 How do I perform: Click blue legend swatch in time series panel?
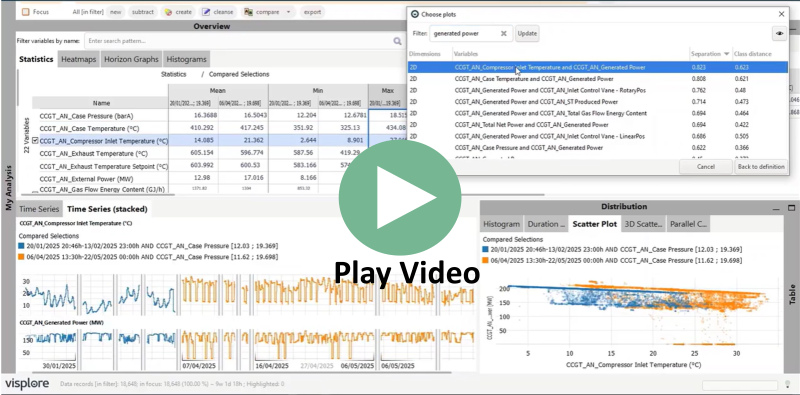click(21, 246)
